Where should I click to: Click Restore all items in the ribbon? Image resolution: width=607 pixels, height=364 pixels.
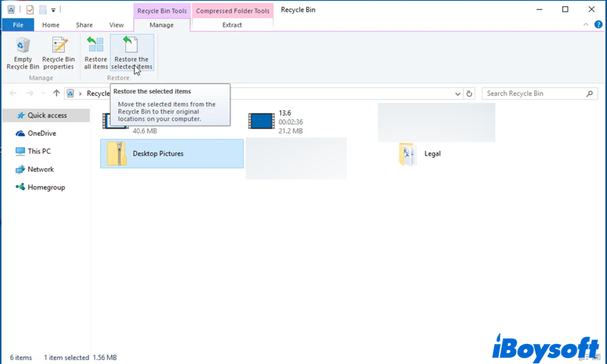tap(95, 47)
